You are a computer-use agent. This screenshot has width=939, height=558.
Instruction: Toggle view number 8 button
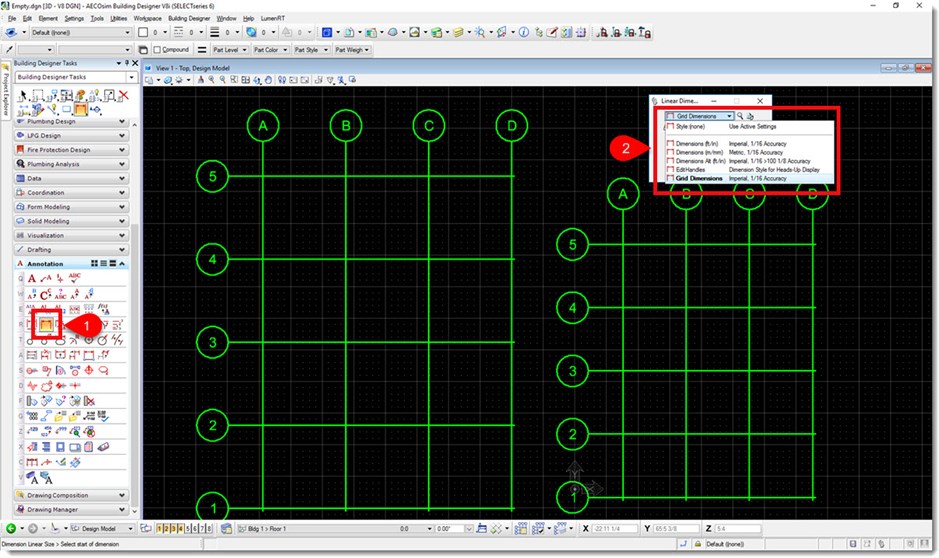[208, 529]
